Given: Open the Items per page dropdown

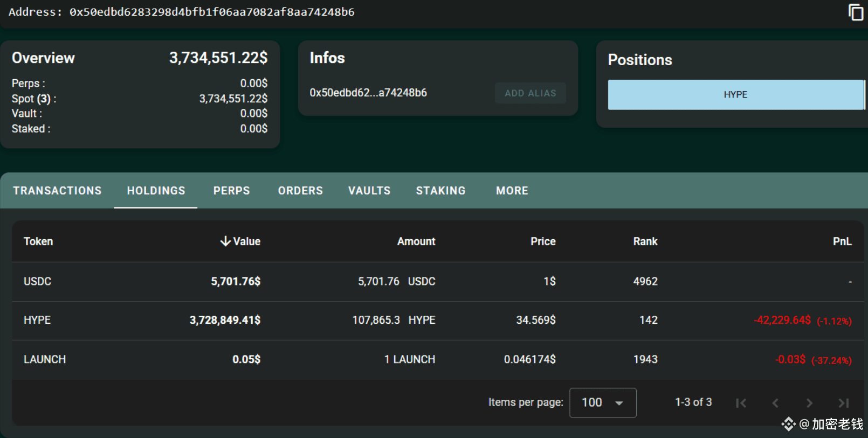Looking at the screenshot, I should 603,402.
